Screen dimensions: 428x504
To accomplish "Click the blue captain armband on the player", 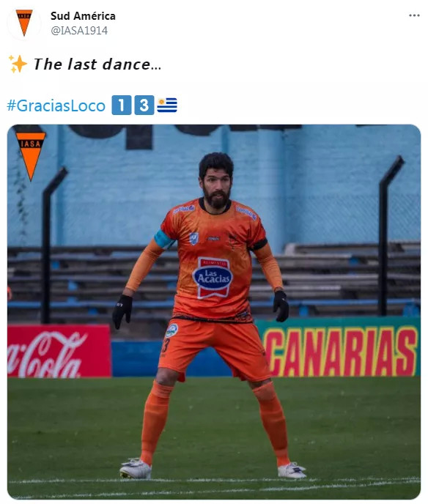I will click(x=164, y=239).
